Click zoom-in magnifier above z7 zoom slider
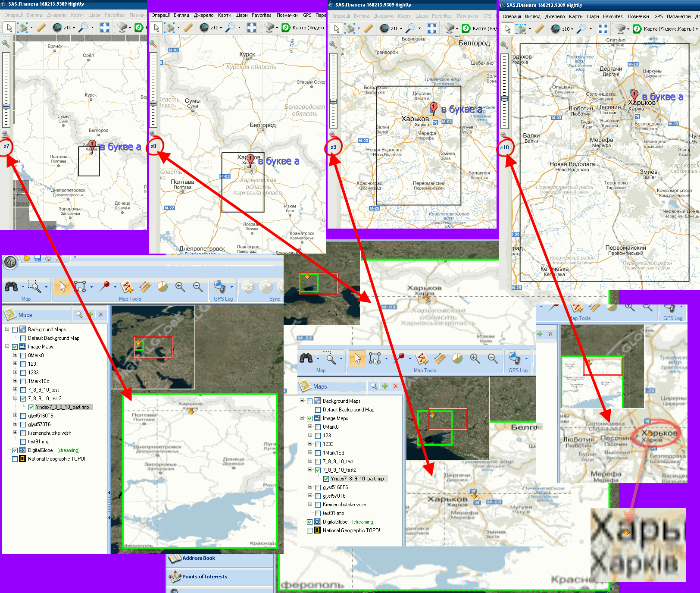This screenshot has width=700, height=593. click(6, 44)
